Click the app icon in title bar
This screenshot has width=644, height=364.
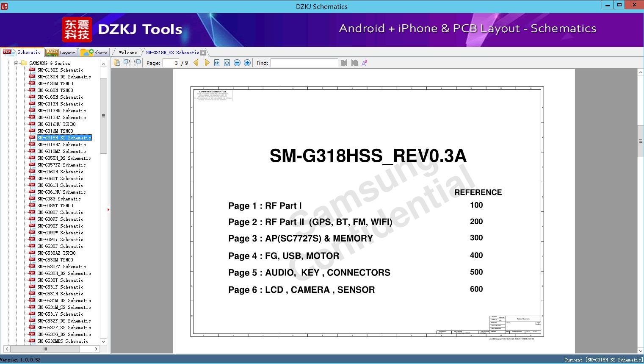[5, 6]
